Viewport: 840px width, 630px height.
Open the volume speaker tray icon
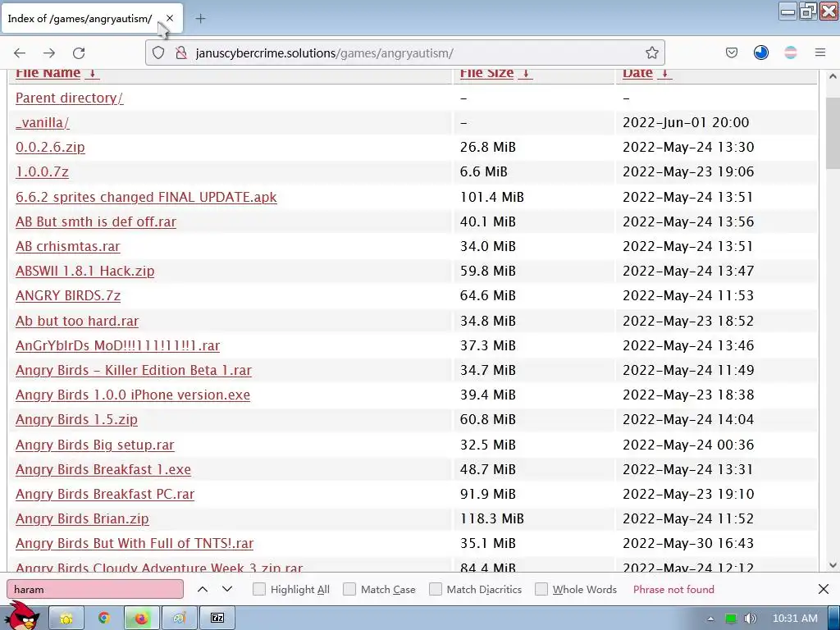tap(750, 619)
